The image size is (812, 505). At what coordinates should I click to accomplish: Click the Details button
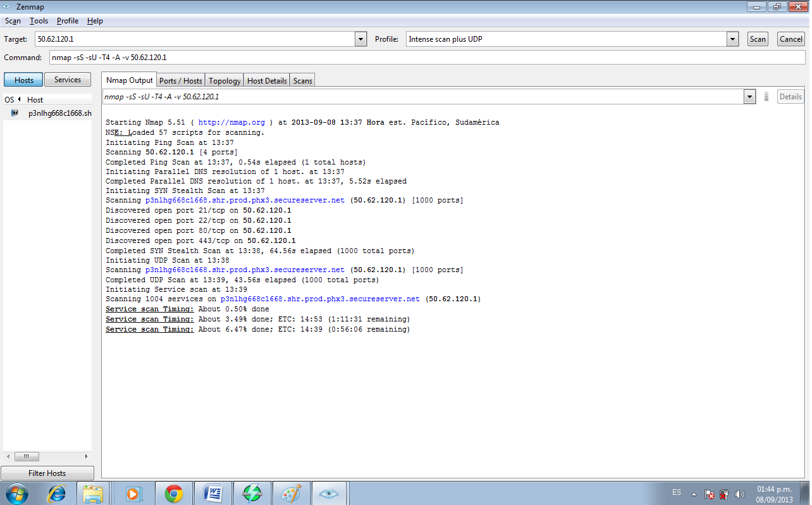tap(790, 97)
